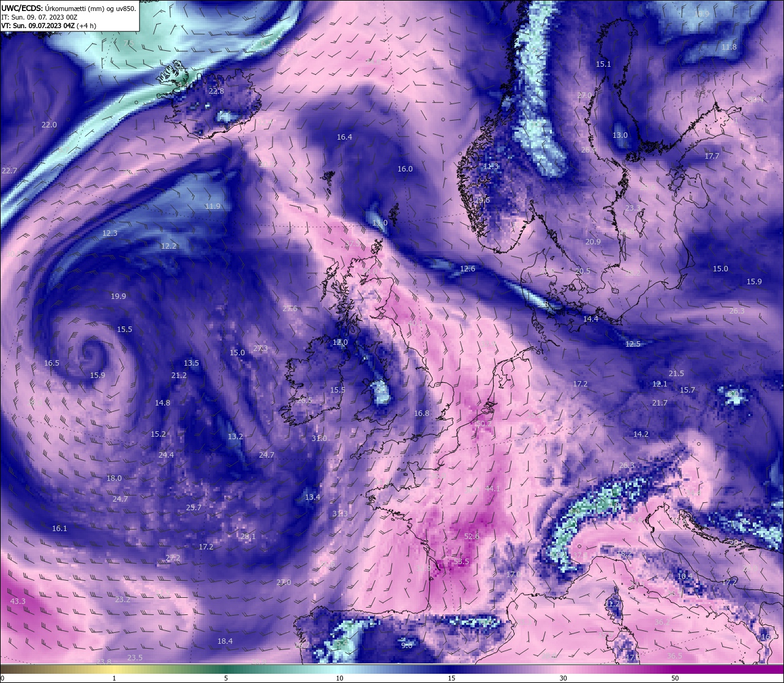
Task: Click the 21.7 value over eastern Europe
Action: tap(660, 402)
